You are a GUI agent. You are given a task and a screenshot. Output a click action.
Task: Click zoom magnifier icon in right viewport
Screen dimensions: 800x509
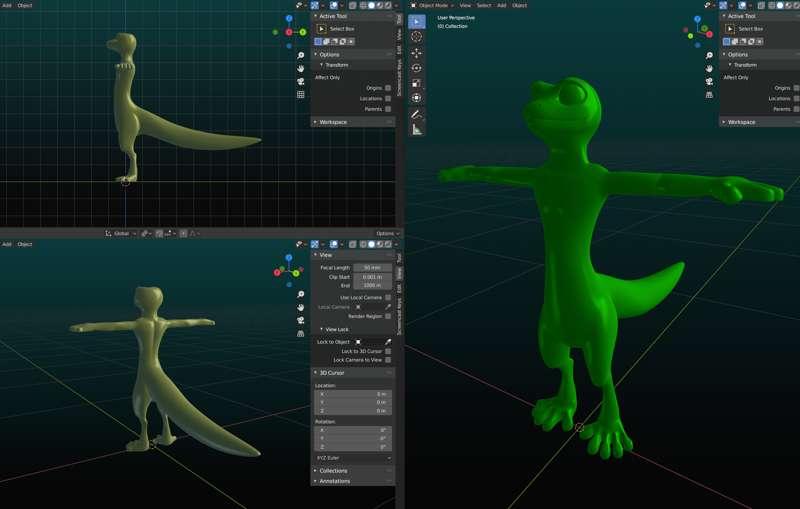(709, 55)
